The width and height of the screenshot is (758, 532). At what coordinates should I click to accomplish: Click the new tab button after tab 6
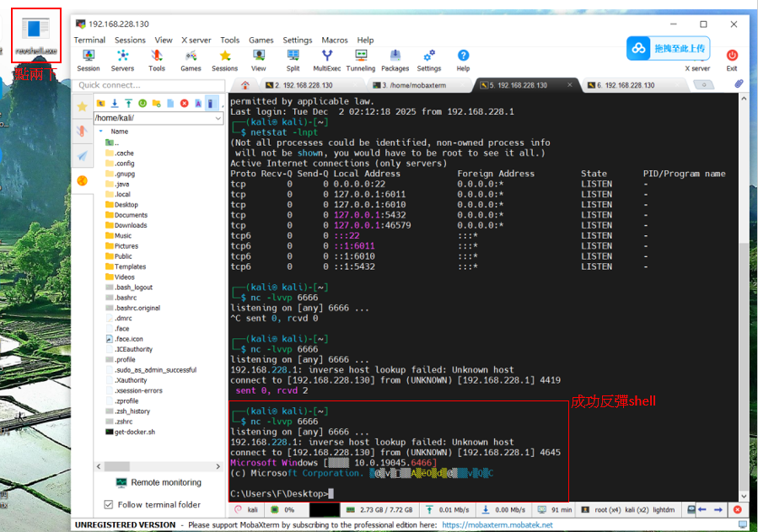pyautogui.click(x=703, y=85)
